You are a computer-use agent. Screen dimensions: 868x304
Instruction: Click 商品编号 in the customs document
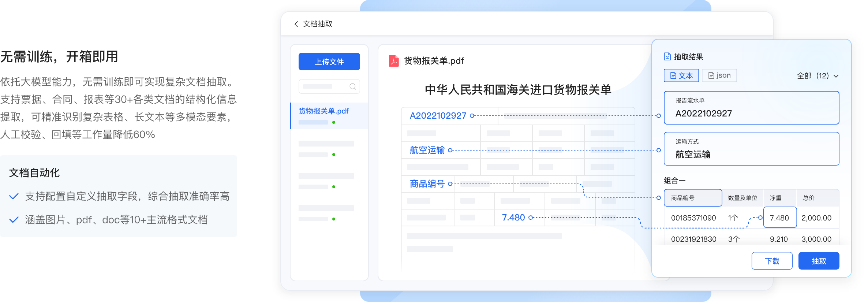[427, 184]
